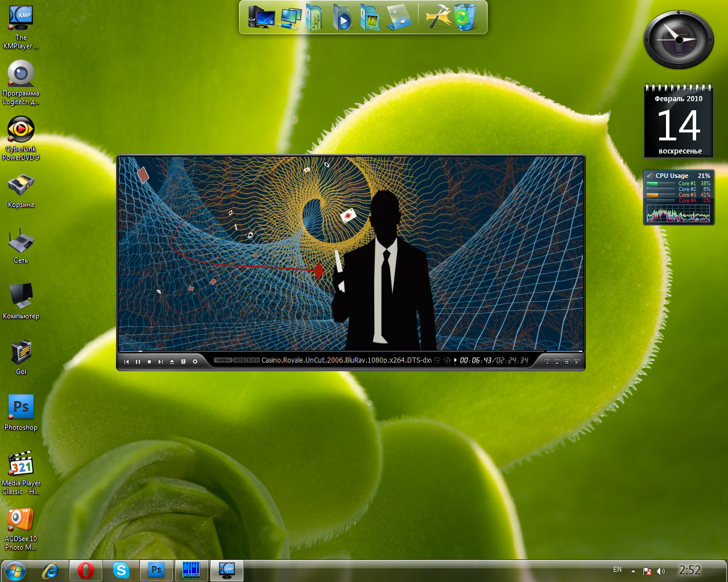Click the eject/open file button in KMPlayer
The height and width of the screenshot is (582, 728).
click(x=172, y=361)
